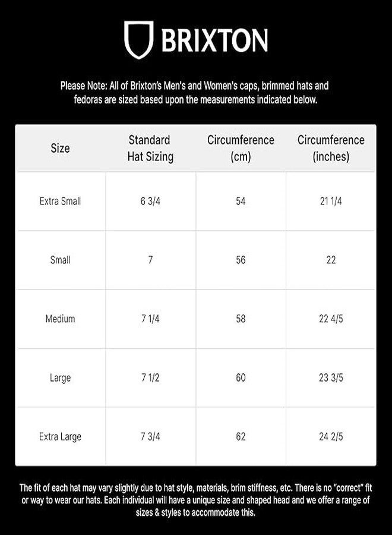Select the Standard Hat Sizing column header
Screen dimensions: 392x535
tap(150, 148)
